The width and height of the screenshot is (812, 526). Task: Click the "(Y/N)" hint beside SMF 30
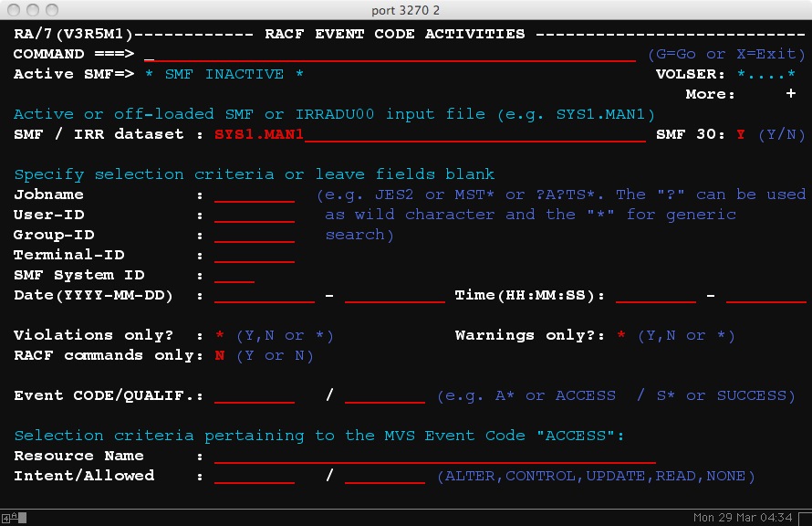tap(781, 134)
